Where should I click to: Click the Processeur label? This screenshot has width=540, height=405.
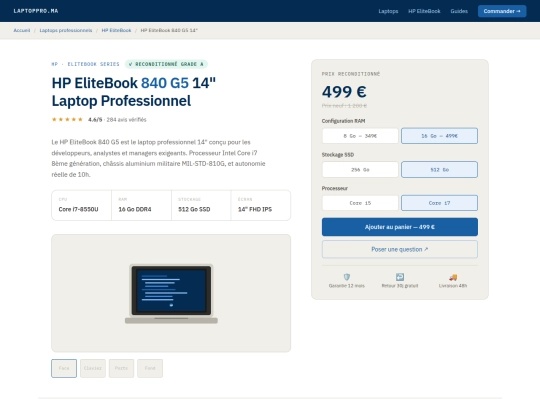coord(335,188)
